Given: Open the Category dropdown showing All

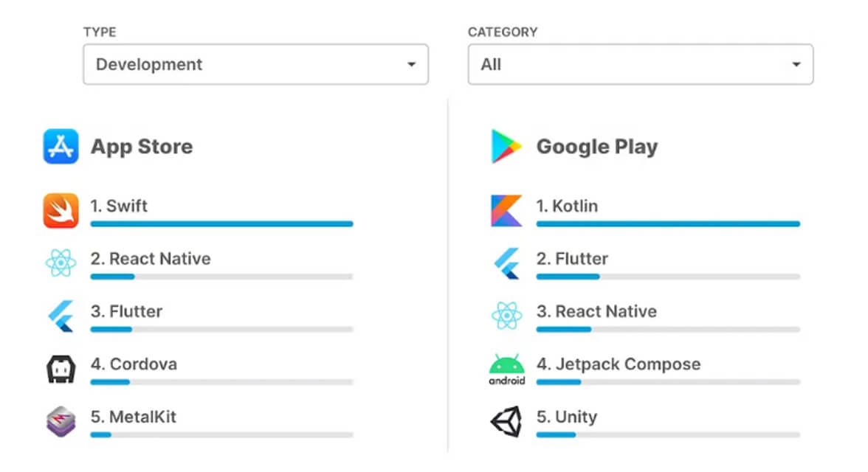Looking at the screenshot, I should pos(640,64).
